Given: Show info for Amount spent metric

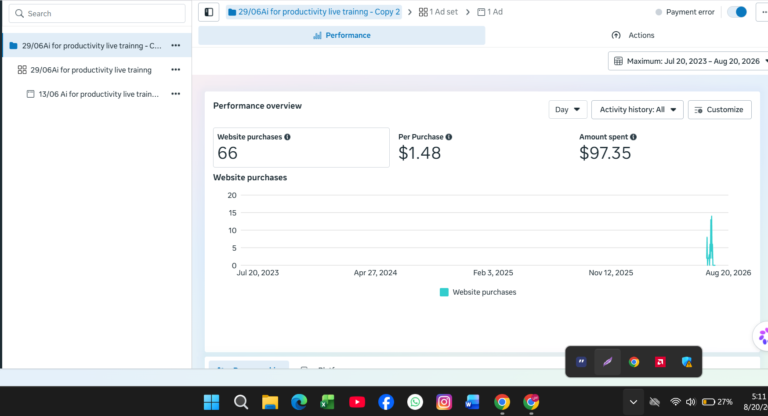Looking at the screenshot, I should click(633, 137).
